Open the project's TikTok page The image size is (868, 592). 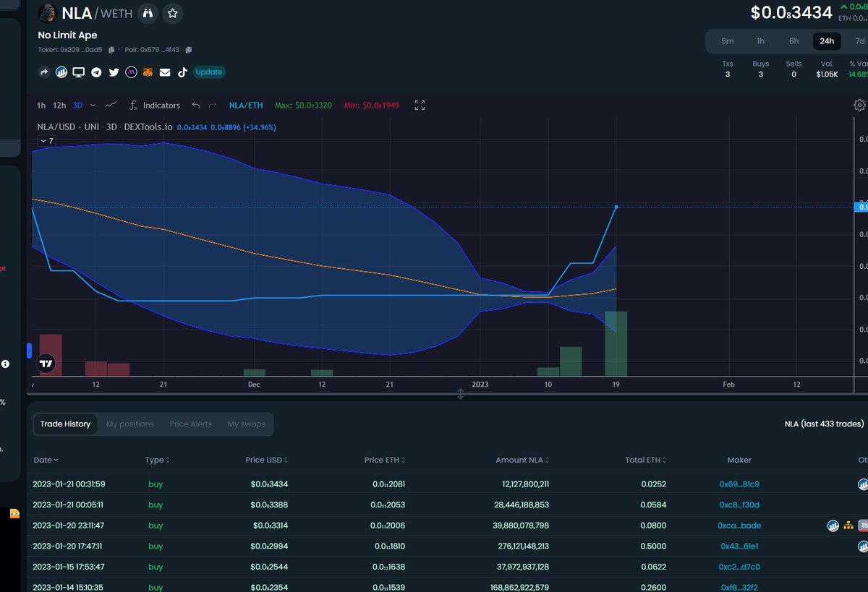[x=182, y=72]
